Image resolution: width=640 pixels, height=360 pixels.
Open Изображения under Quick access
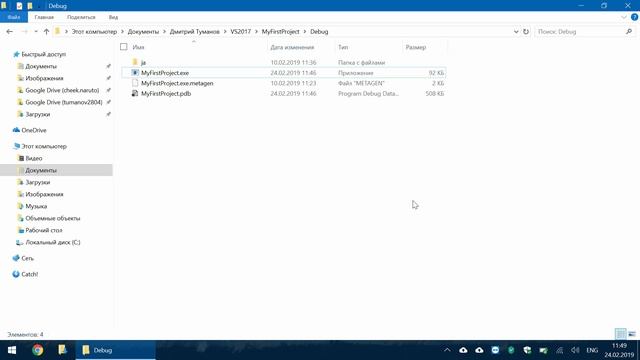coord(44,78)
